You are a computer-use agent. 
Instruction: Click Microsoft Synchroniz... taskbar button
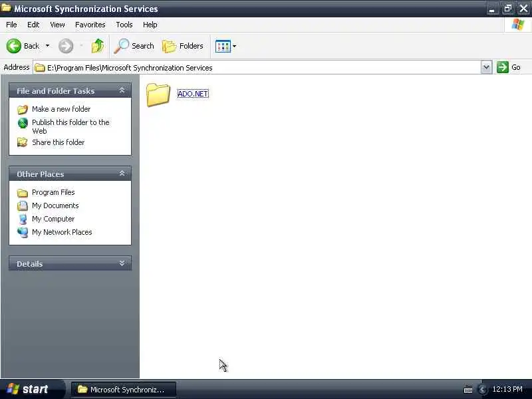tap(123, 390)
